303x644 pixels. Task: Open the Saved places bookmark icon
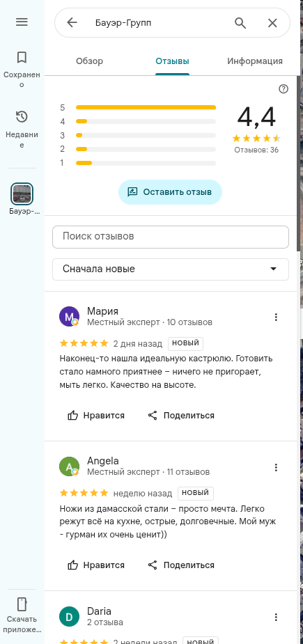[x=22, y=57]
